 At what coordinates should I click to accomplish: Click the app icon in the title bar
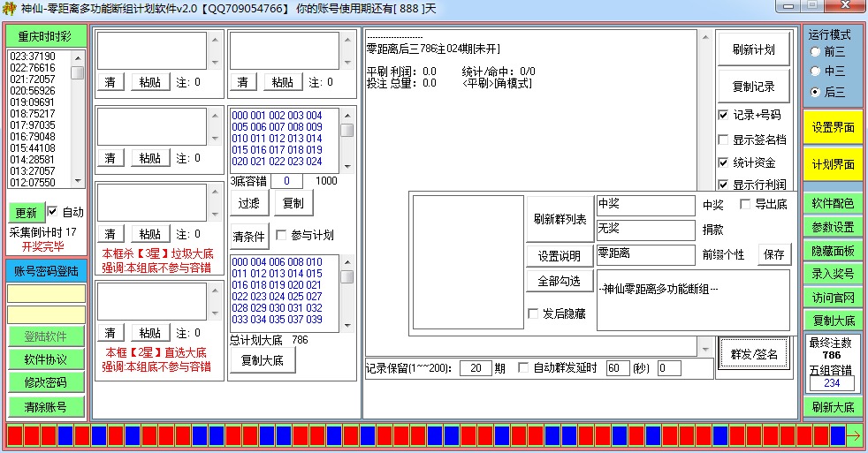[10, 8]
